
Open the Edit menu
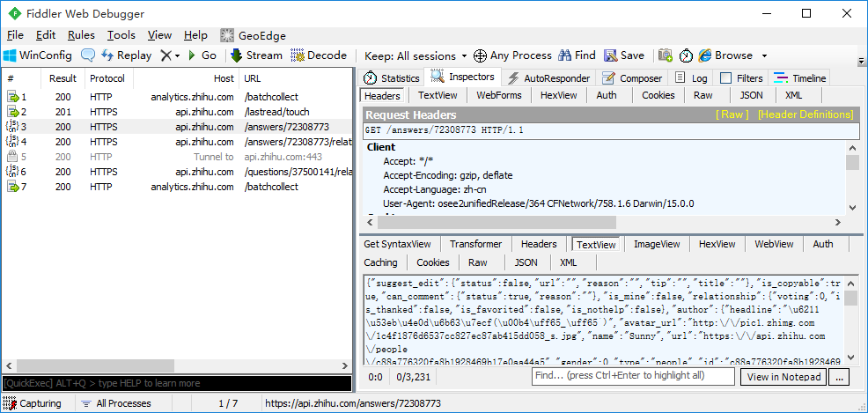(x=46, y=35)
